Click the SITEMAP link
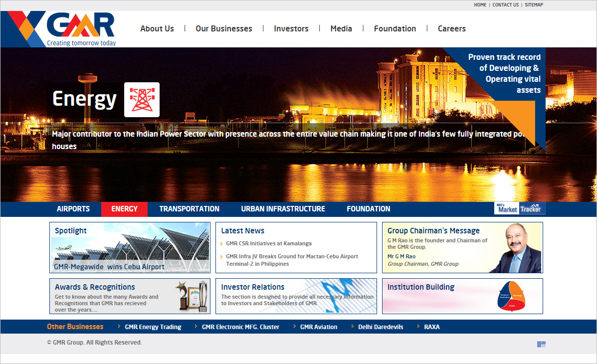Screen dimensions: 597x364 click(x=534, y=5)
